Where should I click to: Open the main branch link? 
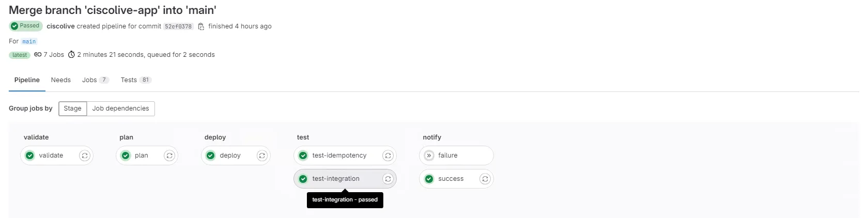click(29, 41)
